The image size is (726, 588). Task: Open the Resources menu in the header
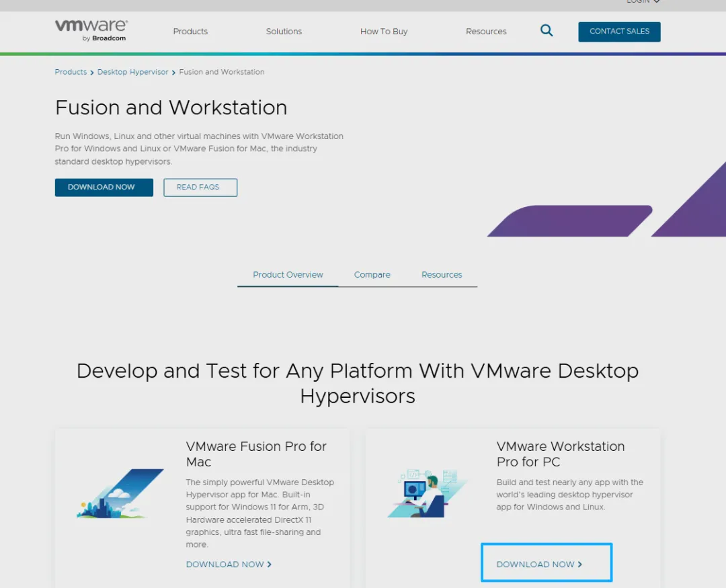pyautogui.click(x=486, y=32)
